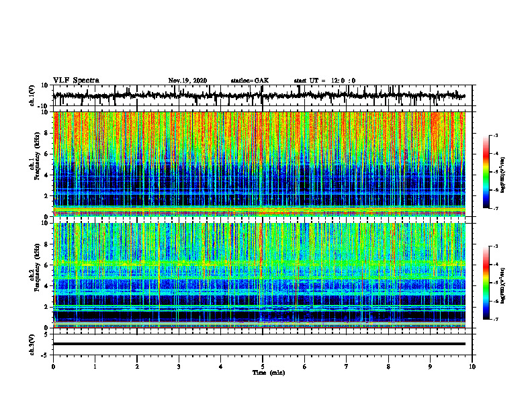Click the time-axis tick label "3"
The image size is (532, 411).
[179, 367]
